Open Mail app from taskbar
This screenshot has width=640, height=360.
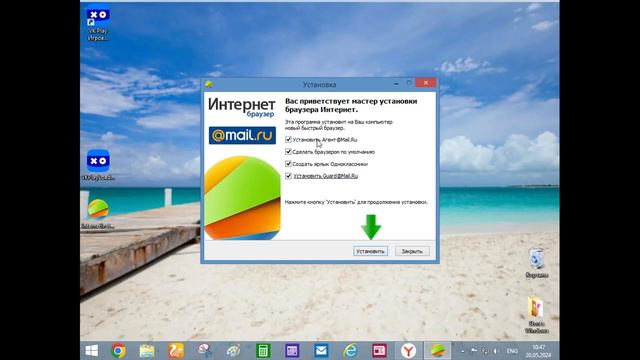321,351
